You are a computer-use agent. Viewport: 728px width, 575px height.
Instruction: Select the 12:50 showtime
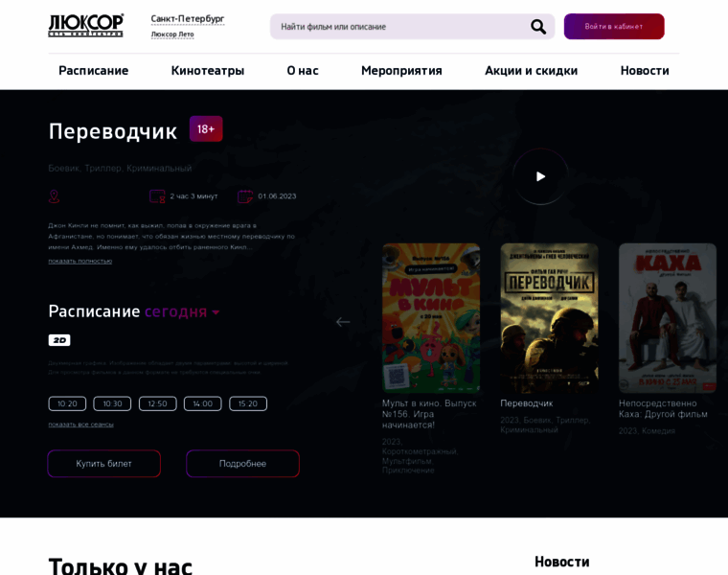click(158, 403)
